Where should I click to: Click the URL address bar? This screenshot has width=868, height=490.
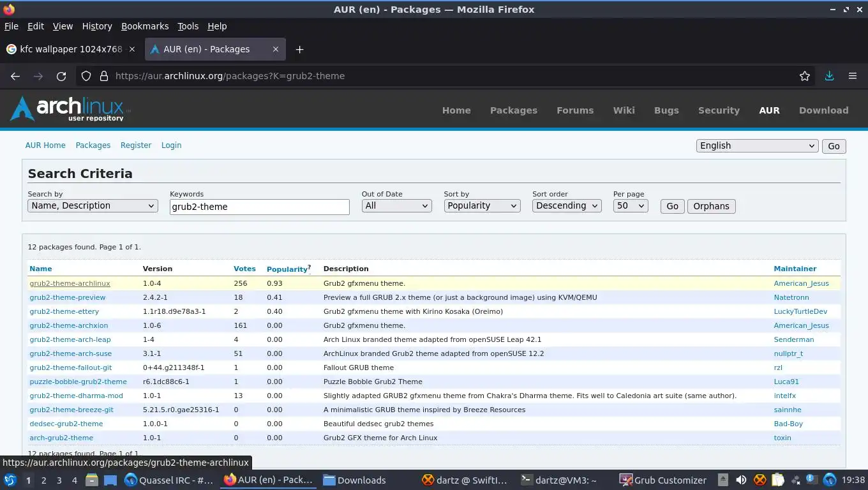(447, 76)
